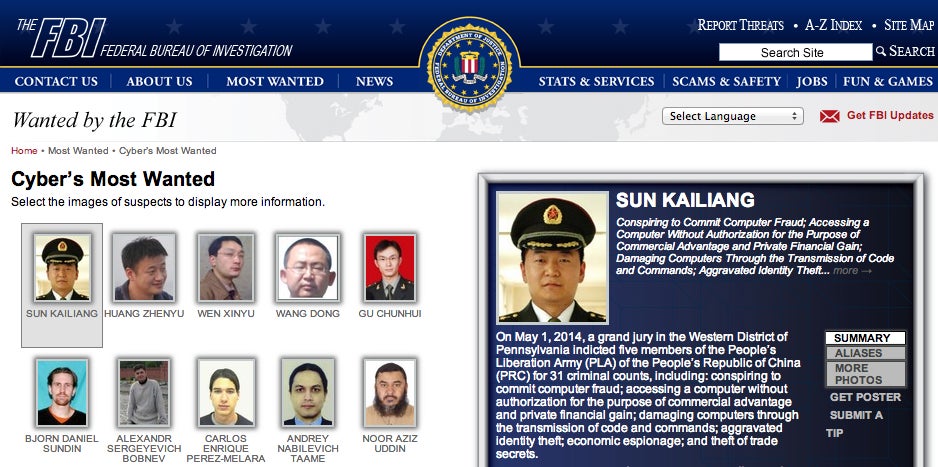The height and width of the screenshot is (467, 938).
Task: Click the magnifier Search icon
Action: pos(881,51)
